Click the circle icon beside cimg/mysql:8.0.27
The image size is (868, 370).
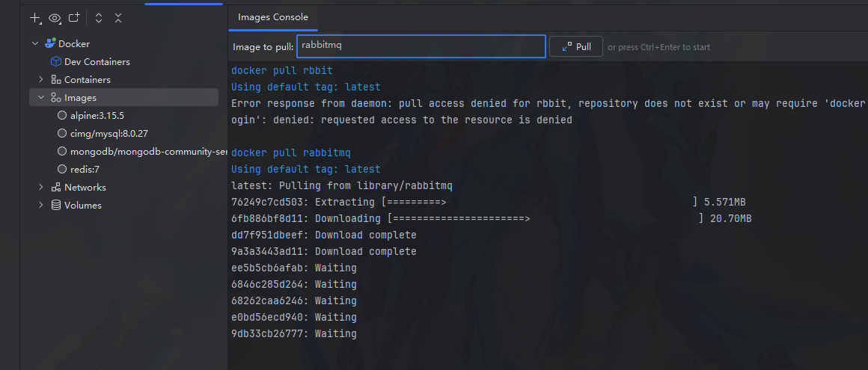point(63,133)
